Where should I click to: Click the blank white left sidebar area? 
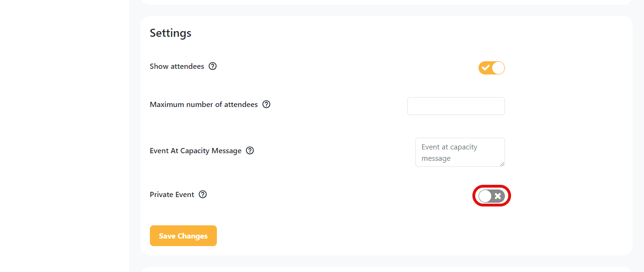pyautogui.click(x=65, y=136)
